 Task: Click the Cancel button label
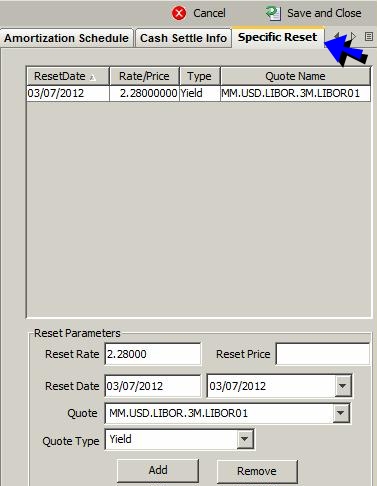209,13
